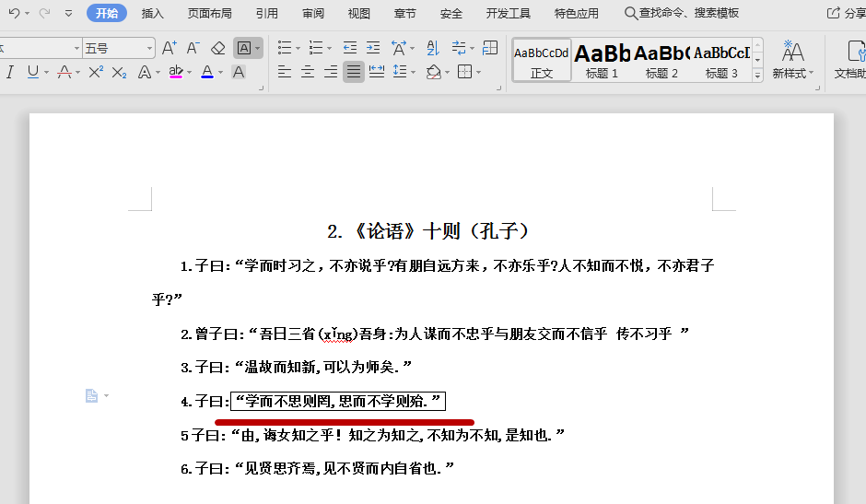Switch to the 视图 tab
The height and width of the screenshot is (504, 866).
359,13
